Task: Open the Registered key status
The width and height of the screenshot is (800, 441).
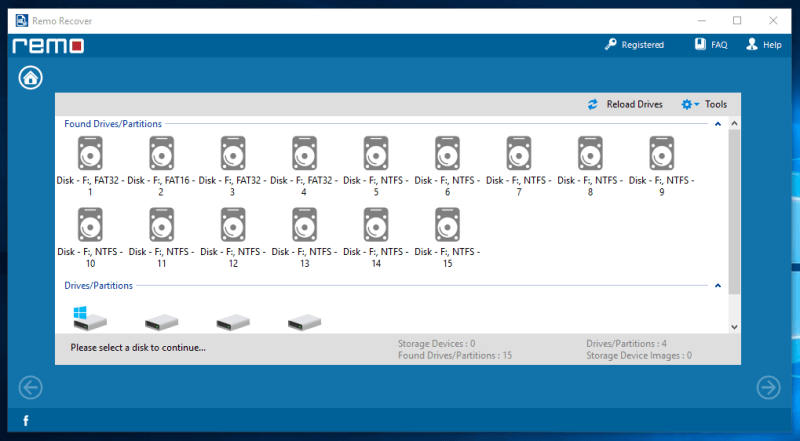Action: pyautogui.click(x=634, y=45)
